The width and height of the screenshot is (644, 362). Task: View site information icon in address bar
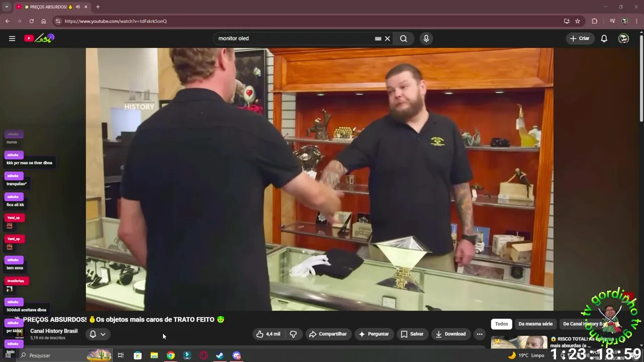pos(58,21)
